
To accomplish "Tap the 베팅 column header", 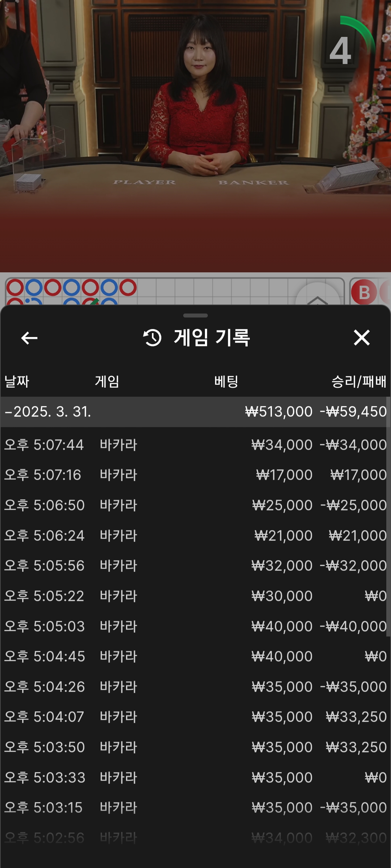I will [226, 382].
